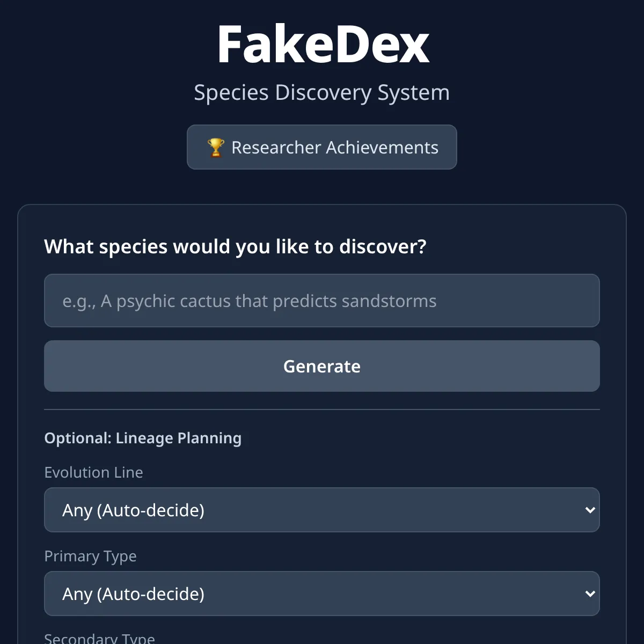The width and height of the screenshot is (644, 644).
Task: Click the divider line below Generate
Action: coord(322,409)
